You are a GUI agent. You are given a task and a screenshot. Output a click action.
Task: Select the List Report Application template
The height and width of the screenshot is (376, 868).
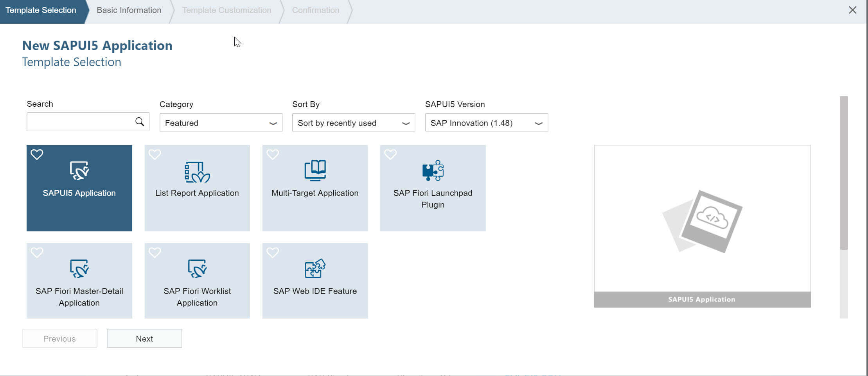(197, 188)
